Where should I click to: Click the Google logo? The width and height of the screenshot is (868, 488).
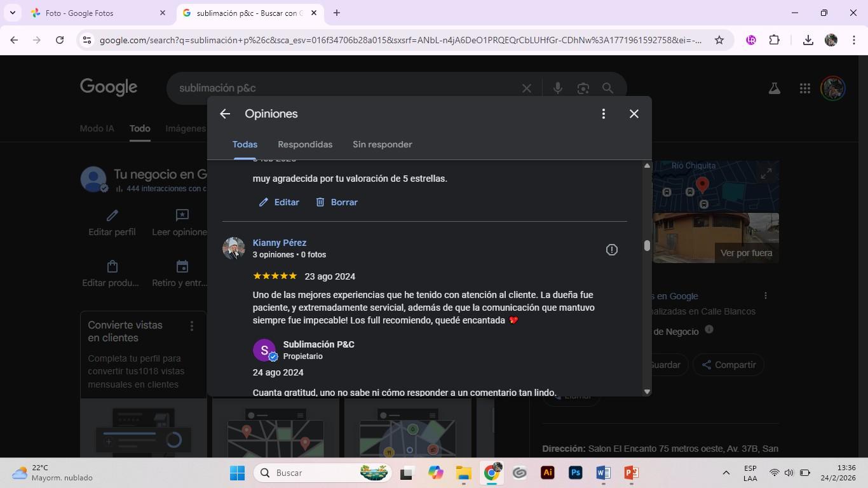click(109, 88)
